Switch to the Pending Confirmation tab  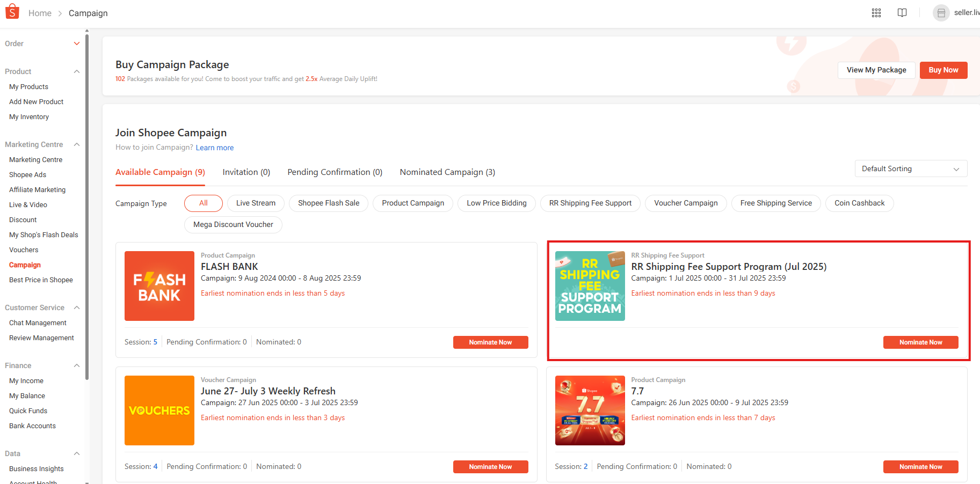click(335, 172)
